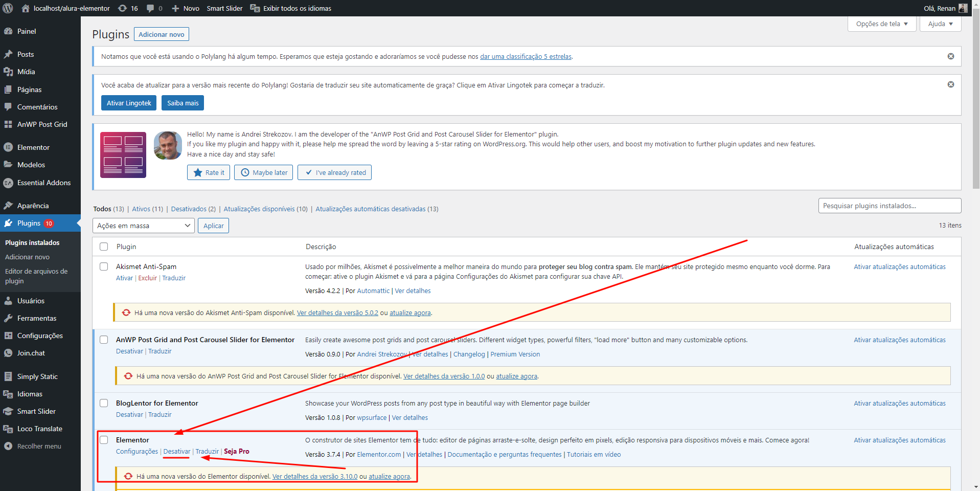980x491 pixels.
Task: Expand Opções de tela panel
Action: pyautogui.click(x=882, y=24)
